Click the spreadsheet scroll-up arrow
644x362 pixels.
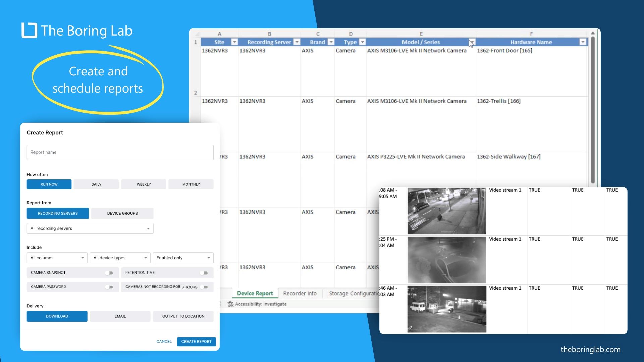pos(593,33)
